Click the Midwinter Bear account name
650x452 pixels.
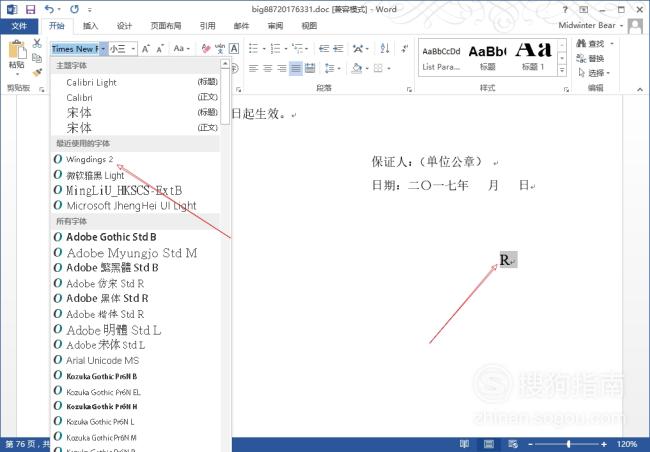(x=587, y=25)
